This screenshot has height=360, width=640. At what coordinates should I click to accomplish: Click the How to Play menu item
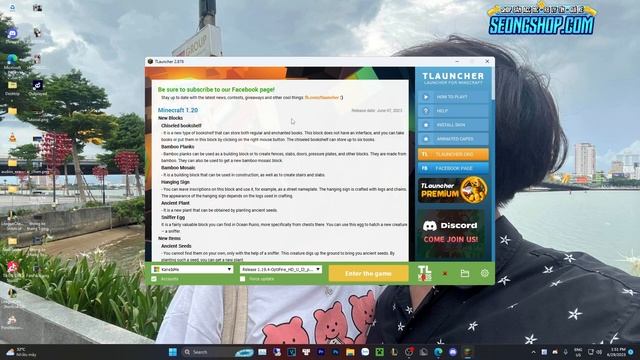[453, 97]
